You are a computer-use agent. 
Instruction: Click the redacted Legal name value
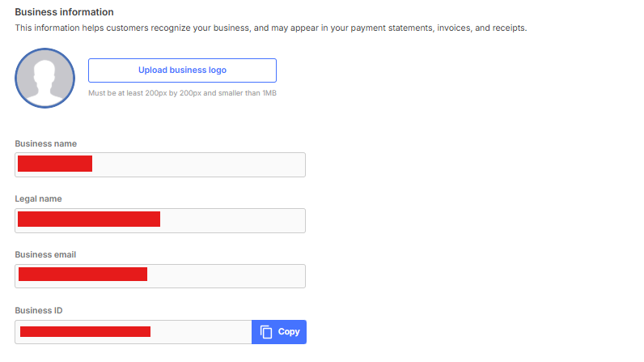click(89, 219)
